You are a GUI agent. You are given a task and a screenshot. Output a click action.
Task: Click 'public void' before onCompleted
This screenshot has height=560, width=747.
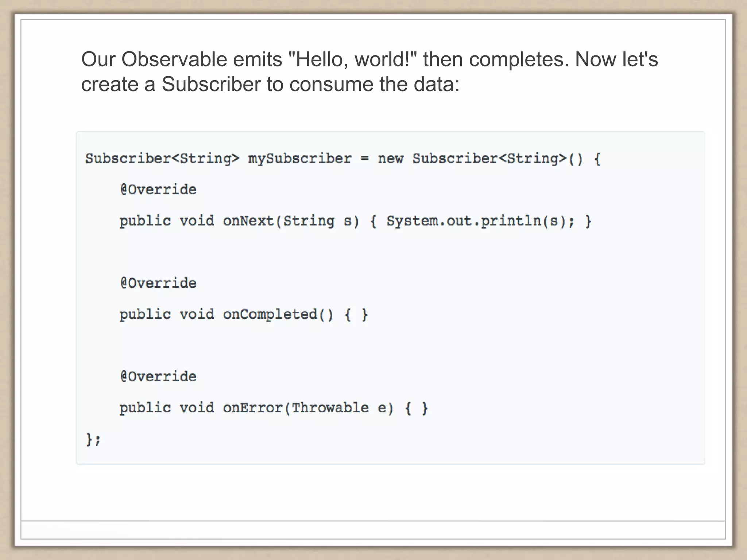click(166, 314)
